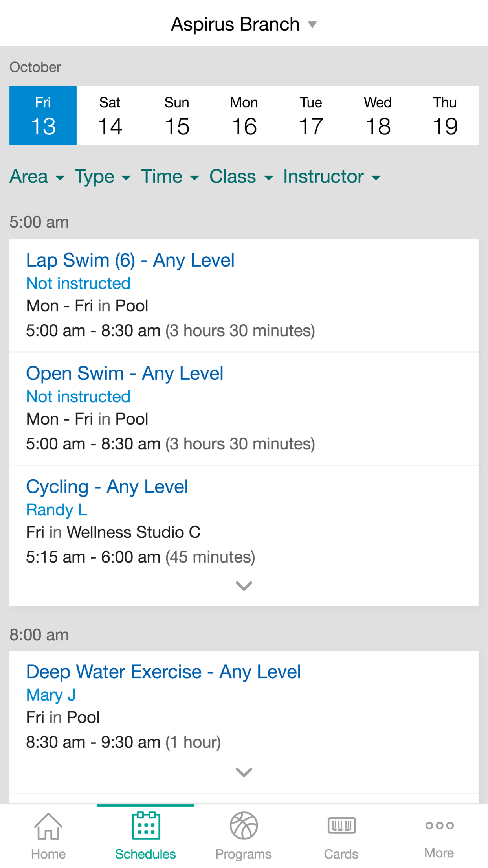Image resolution: width=488 pixels, height=868 pixels.
Task: Open the Time filter dropdown
Action: click(x=170, y=177)
